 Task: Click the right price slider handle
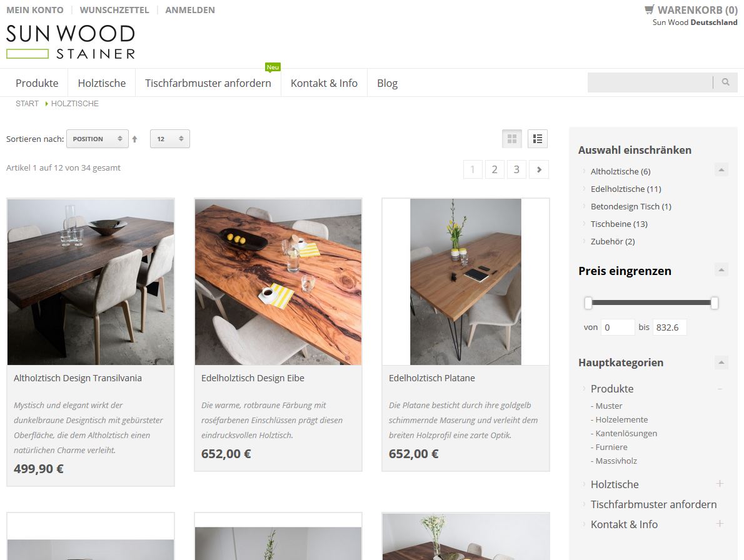click(715, 303)
